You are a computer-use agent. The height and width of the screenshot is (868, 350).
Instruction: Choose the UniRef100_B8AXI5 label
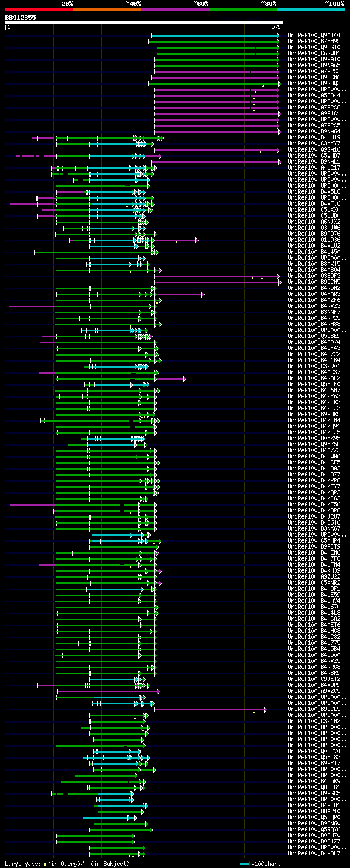point(314,264)
